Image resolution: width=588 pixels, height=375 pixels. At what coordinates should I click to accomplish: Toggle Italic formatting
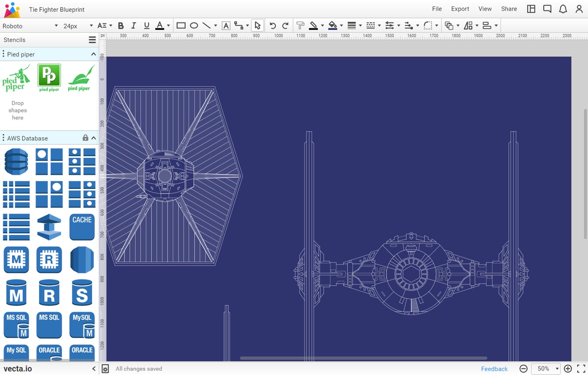[x=134, y=26]
